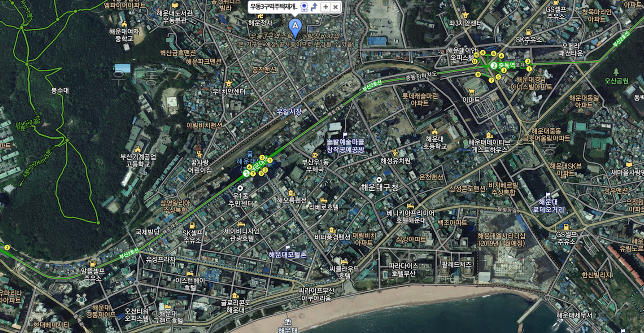Click the 벽산금호맨션 label
644x333 pixels.
pyautogui.click(x=178, y=53)
